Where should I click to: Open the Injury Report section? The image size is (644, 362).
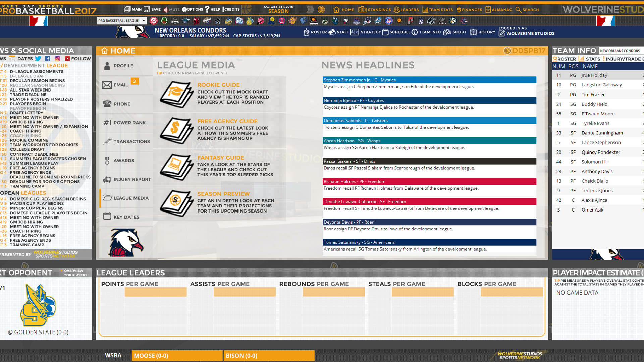(x=126, y=179)
